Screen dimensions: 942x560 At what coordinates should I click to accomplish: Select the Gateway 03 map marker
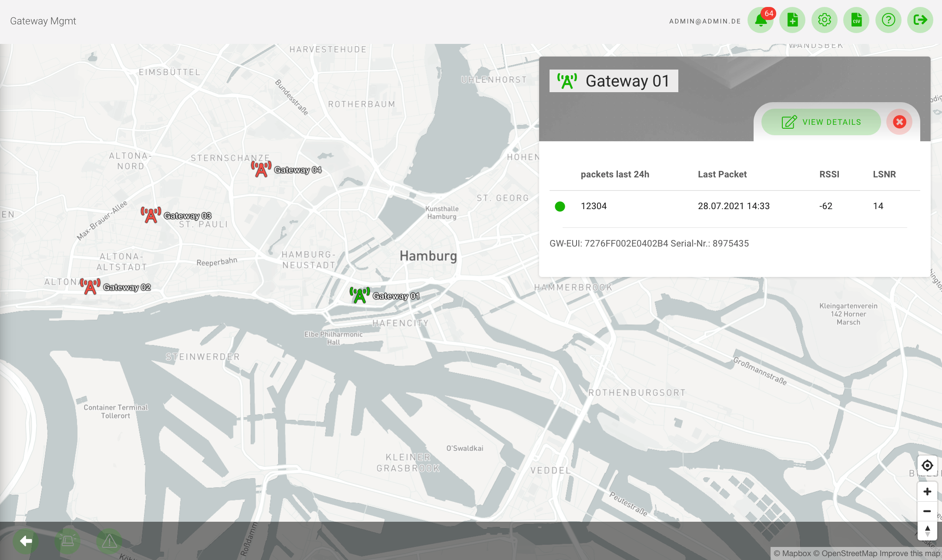(x=151, y=216)
